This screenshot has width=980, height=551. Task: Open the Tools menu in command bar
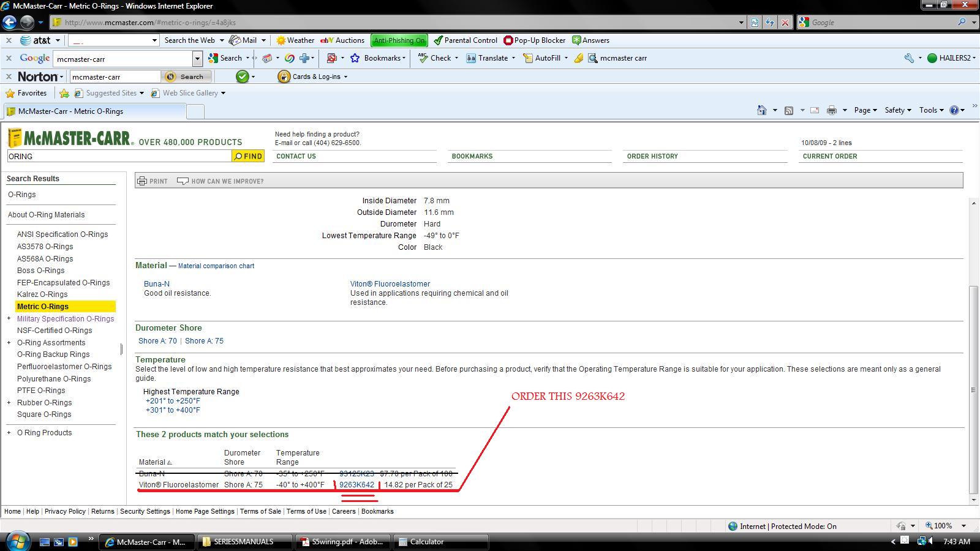[931, 110]
